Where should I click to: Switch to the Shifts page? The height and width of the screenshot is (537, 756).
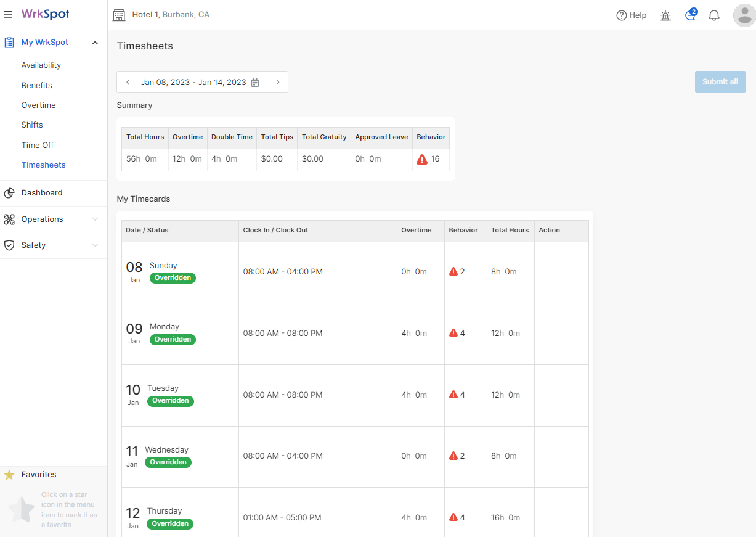point(32,125)
